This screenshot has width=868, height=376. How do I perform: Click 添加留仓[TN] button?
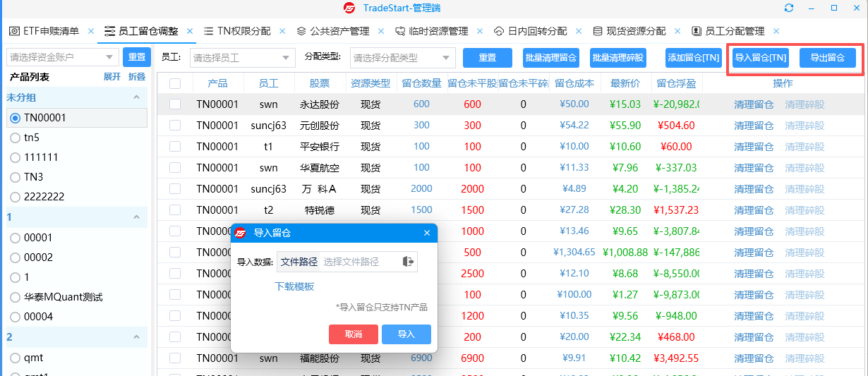(694, 58)
